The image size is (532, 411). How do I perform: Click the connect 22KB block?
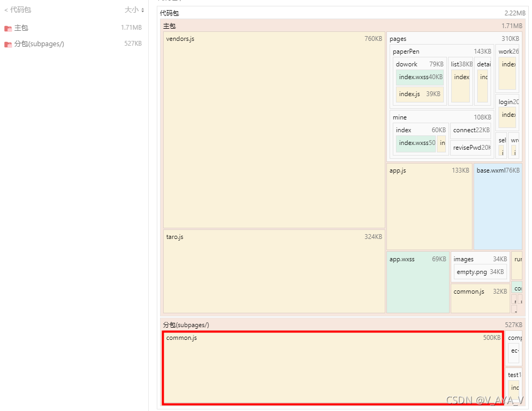(470, 131)
